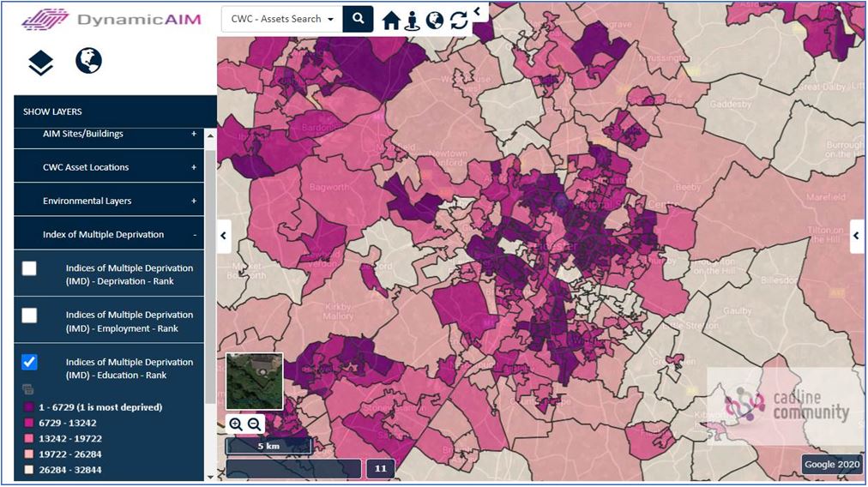Click the IMD Employment Rank label text
Screen dimensions: 868x487
click(130, 322)
